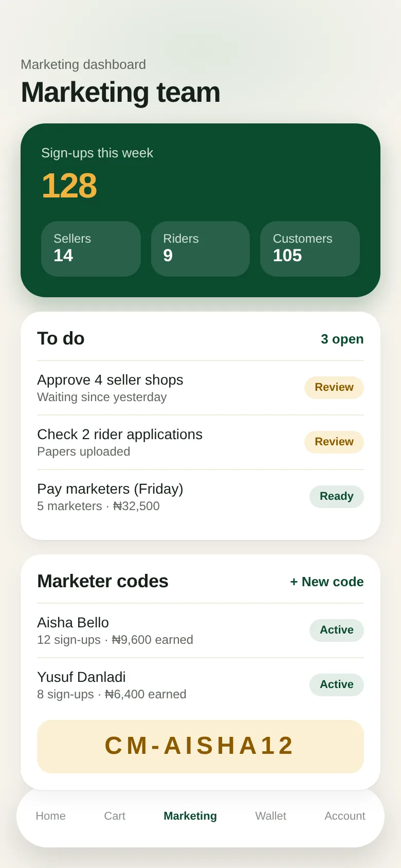Select 'Check 2 rider applications' task text
The height and width of the screenshot is (868, 401).
120,434
